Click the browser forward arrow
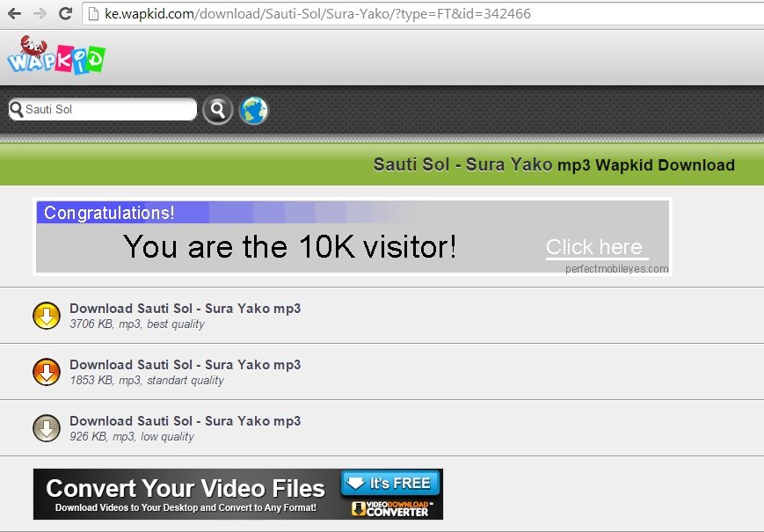764x532 pixels. tap(40, 14)
